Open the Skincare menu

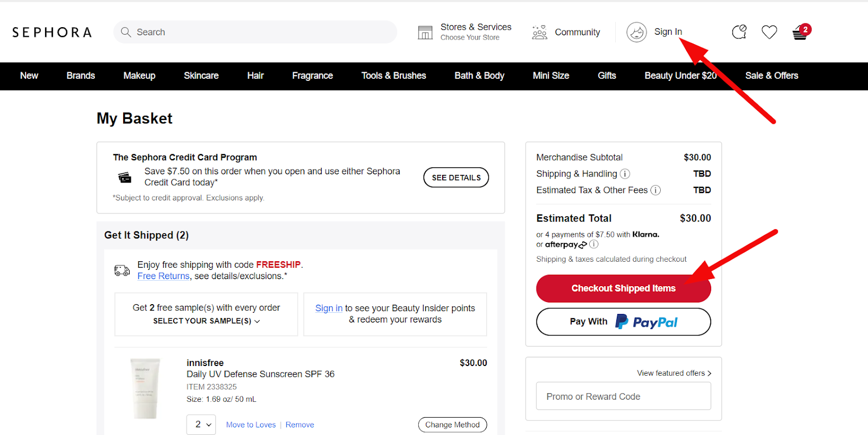pyautogui.click(x=201, y=75)
